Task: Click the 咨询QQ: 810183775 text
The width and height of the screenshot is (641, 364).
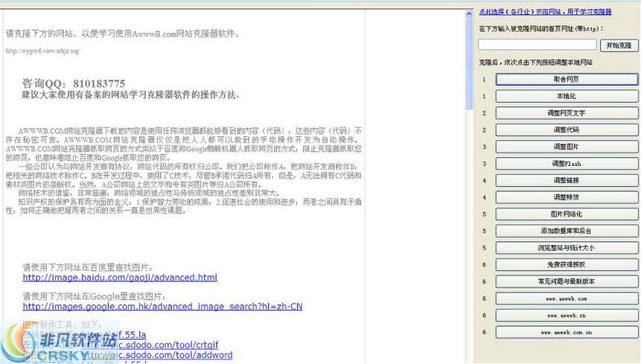Action: (x=74, y=83)
